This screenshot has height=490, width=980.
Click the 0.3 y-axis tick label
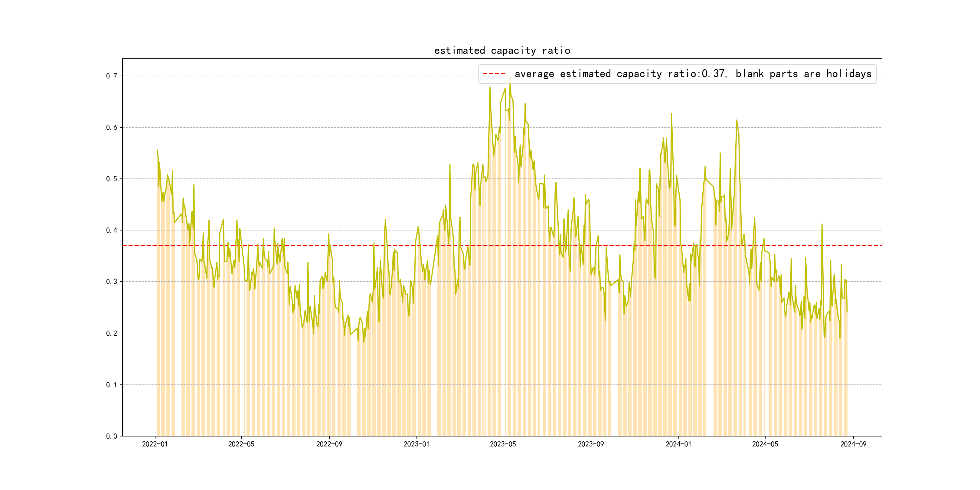pyautogui.click(x=112, y=282)
